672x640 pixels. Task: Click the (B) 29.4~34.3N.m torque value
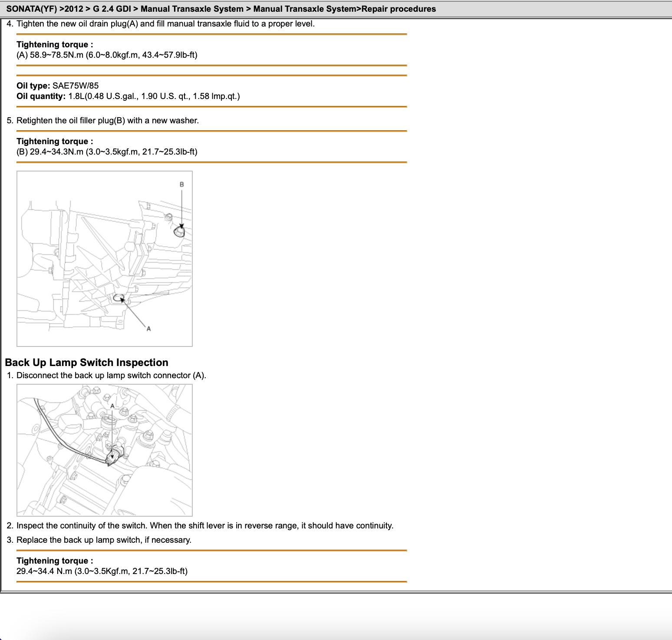click(x=107, y=152)
